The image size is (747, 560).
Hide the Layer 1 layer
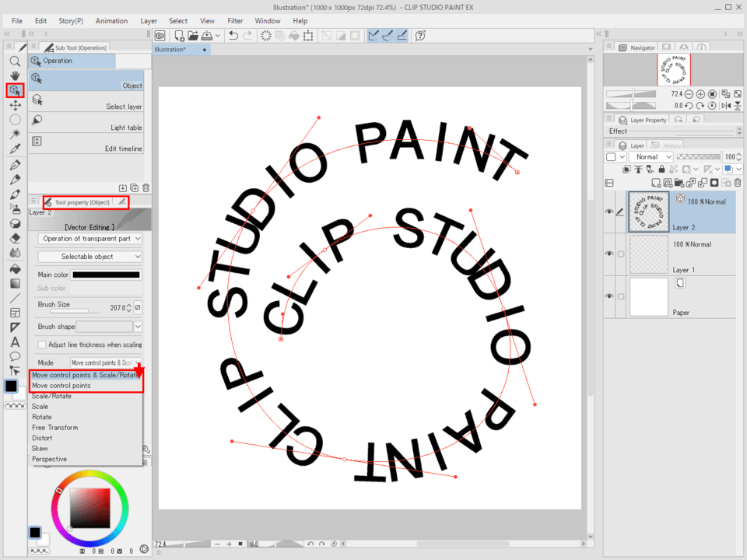tap(609, 254)
